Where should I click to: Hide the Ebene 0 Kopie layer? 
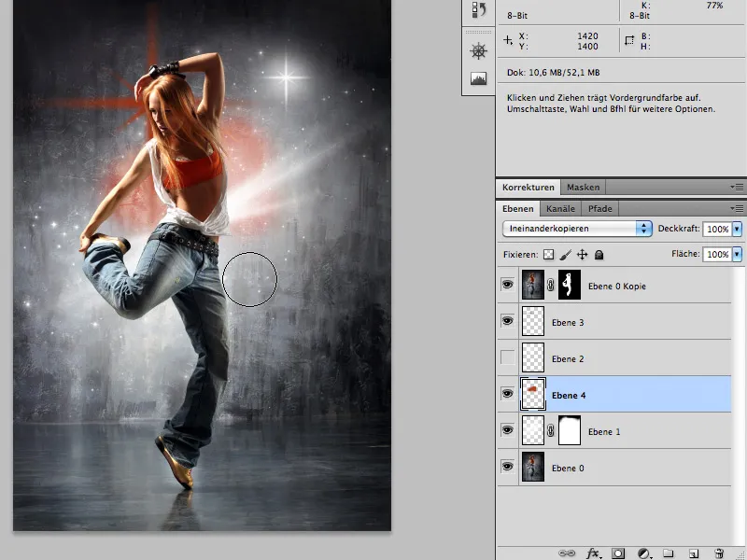[508, 285]
